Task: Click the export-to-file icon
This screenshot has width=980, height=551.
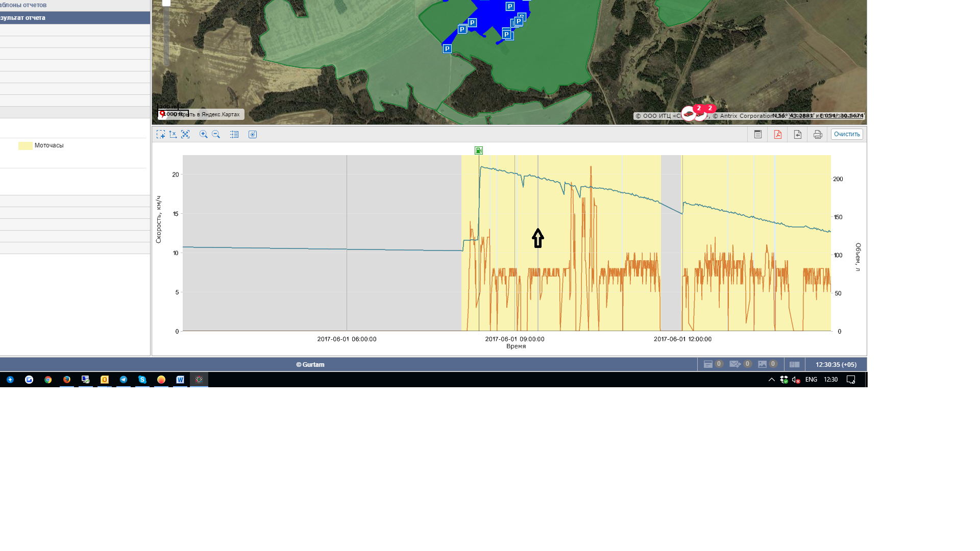Action: pyautogui.click(x=798, y=134)
